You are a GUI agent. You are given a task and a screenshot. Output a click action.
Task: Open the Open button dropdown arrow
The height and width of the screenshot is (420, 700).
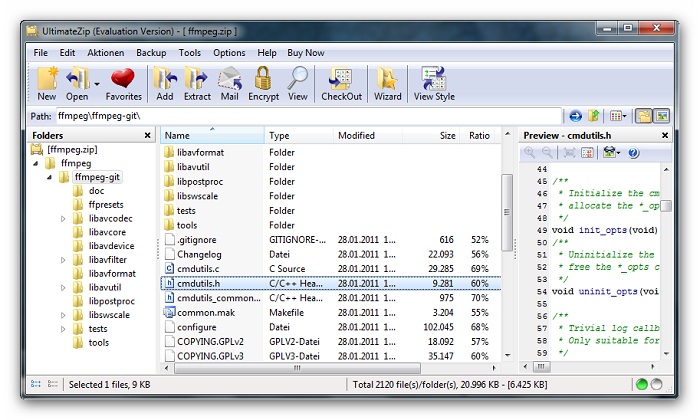click(x=96, y=84)
